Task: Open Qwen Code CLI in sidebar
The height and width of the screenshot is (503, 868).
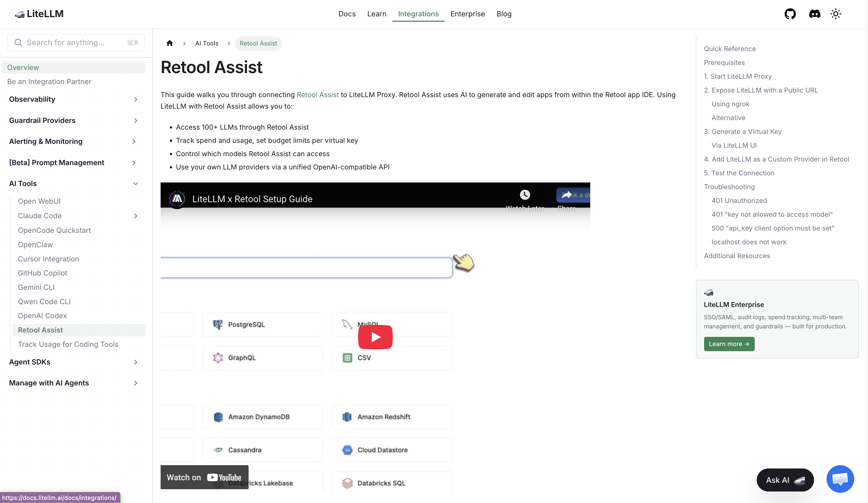Action: 44,302
